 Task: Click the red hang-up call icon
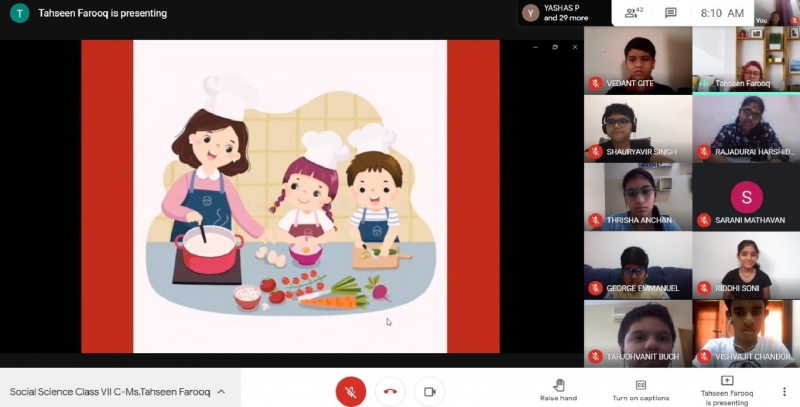pyautogui.click(x=390, y=392)
